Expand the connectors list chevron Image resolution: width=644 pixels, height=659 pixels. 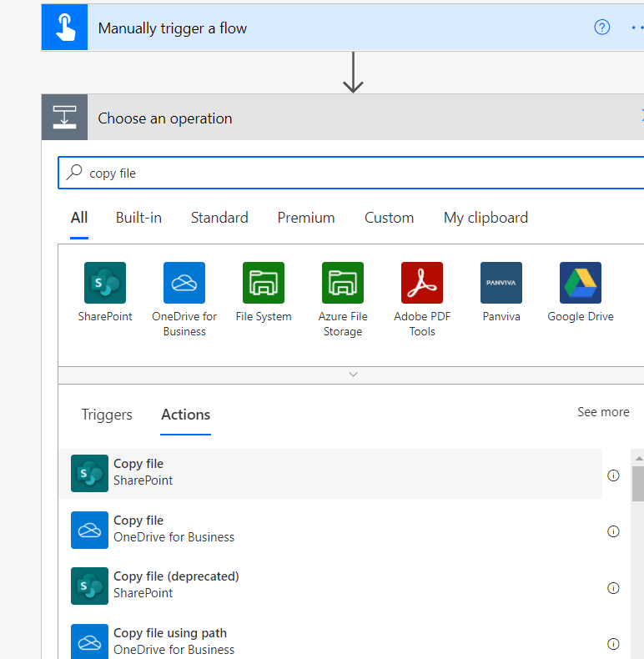pyautogui.click(x=353, y=375)
